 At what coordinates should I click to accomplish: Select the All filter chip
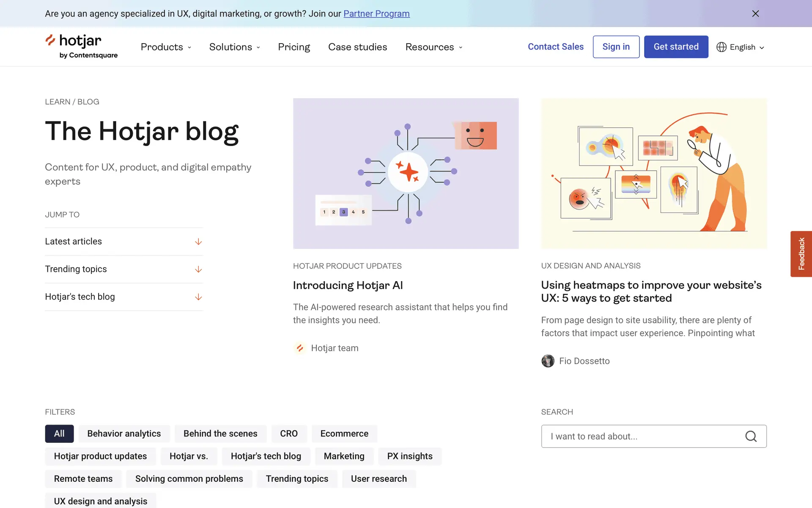[x=59, y=433]
